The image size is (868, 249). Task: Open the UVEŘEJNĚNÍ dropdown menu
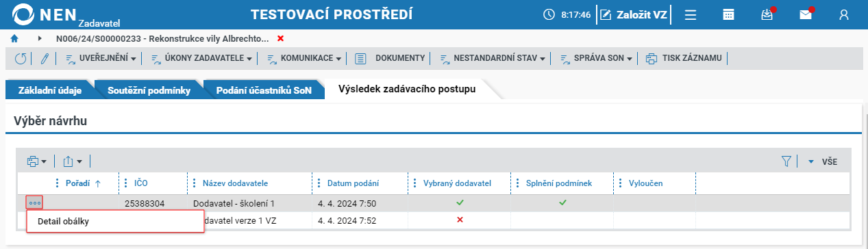point(101,59)
